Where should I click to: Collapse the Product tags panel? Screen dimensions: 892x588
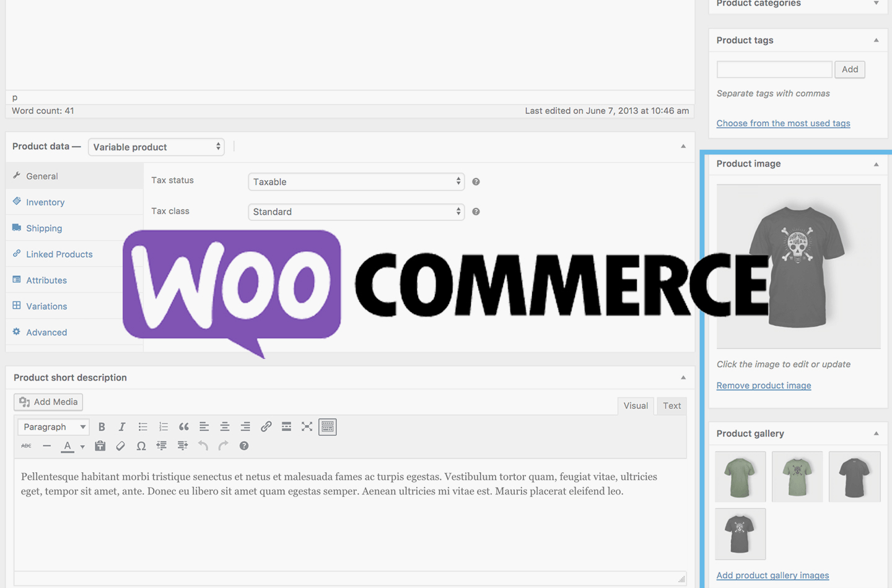click(x=876, y=40)
